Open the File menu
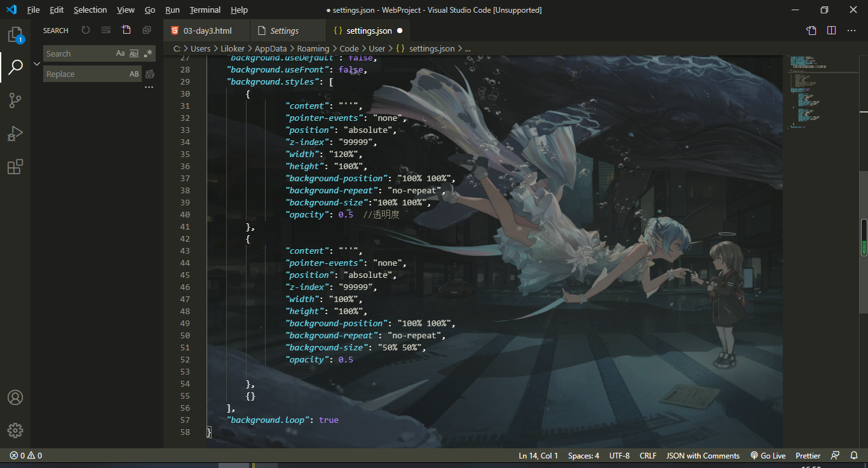 click(33, 10)
